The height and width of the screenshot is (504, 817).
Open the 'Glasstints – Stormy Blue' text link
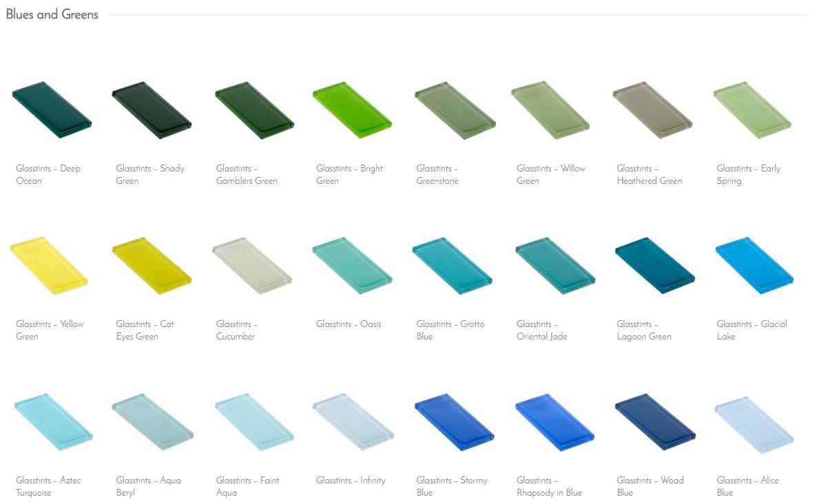452,486
